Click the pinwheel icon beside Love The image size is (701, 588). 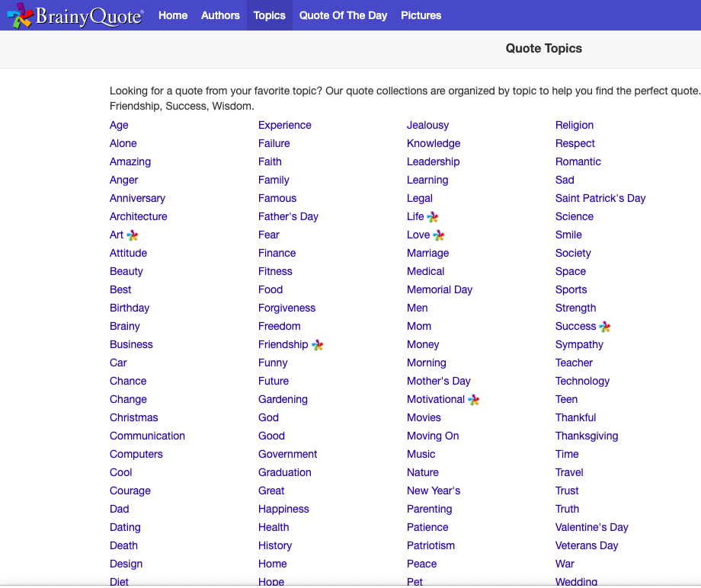(439, 235)
